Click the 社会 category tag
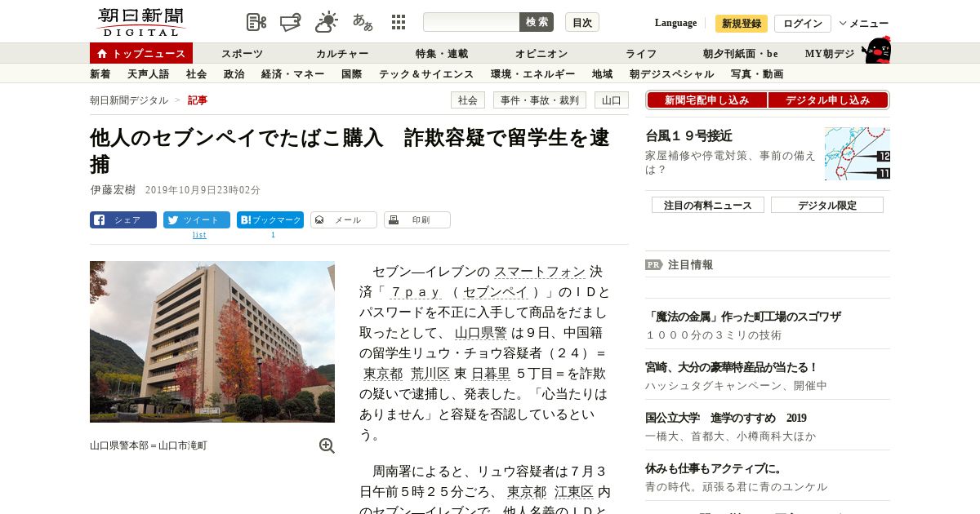The image size is (980, 514). 468,100
